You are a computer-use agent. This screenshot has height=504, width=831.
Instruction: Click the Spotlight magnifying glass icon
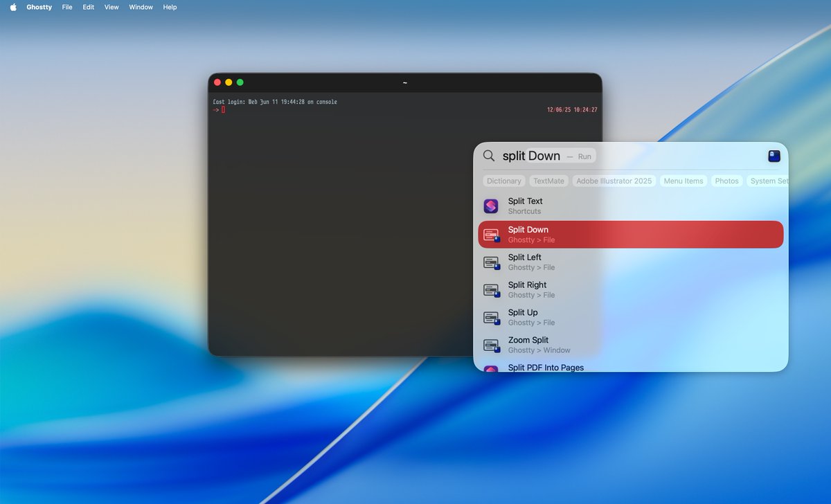click(489, 156)
